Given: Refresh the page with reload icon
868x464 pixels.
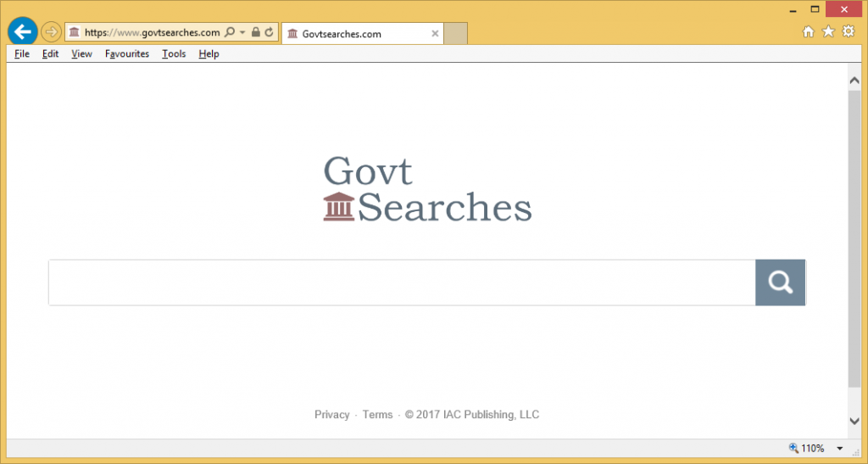Looking at the screenshot, I should (269, 32).
